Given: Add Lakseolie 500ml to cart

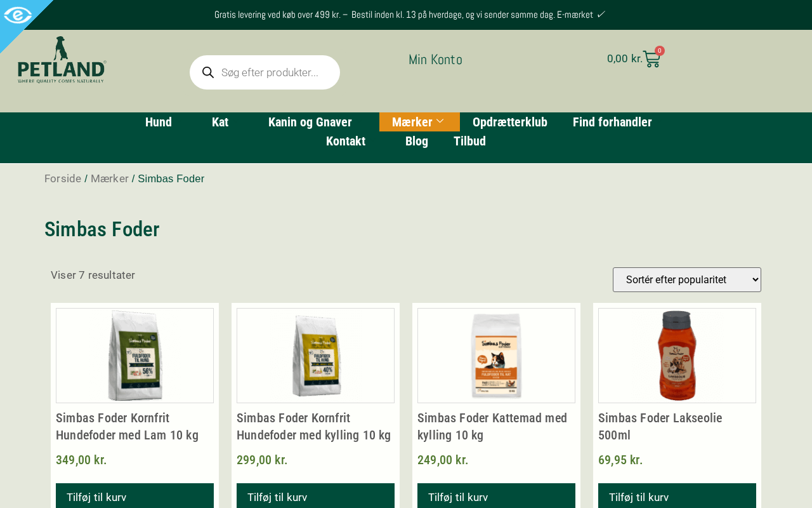Looking at the screenshot, I should tap(677, 497).
